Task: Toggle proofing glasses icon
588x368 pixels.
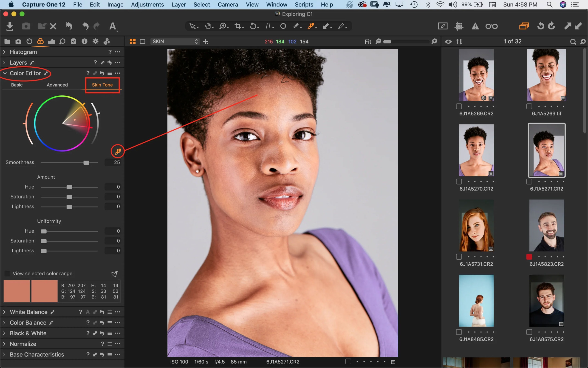Action: [491, 26]
